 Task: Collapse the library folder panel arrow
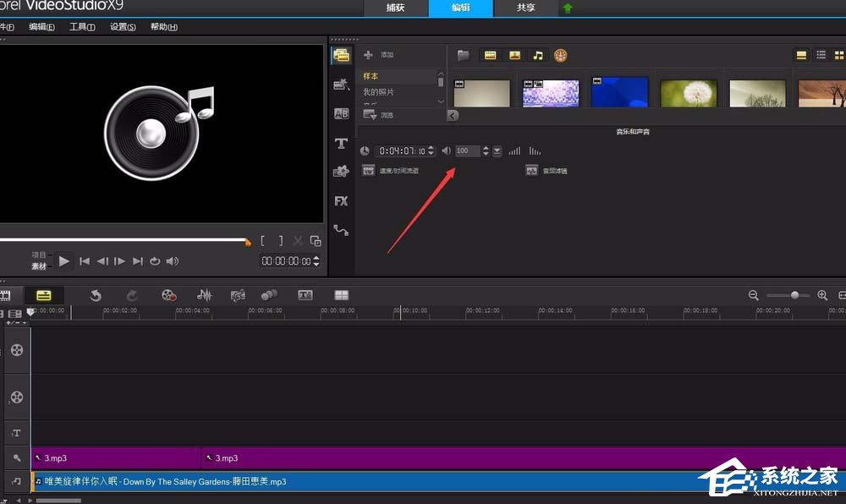pos(453,115)
